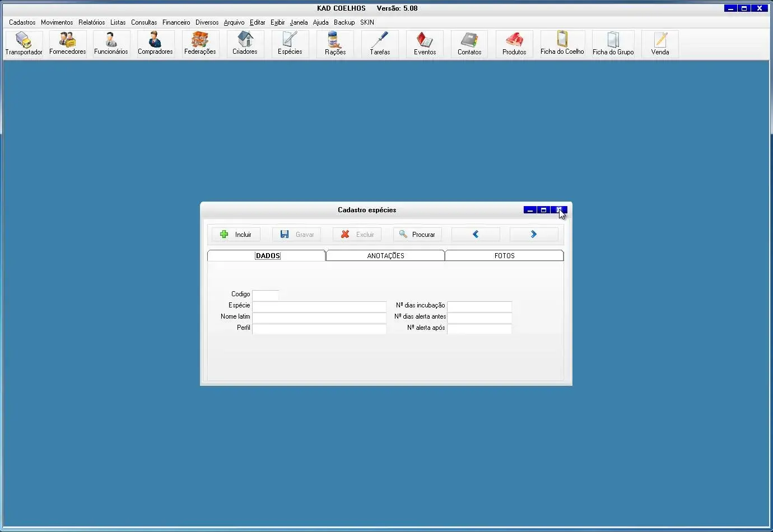Image resolution: width=773 pixels, height=532 pixels.
Task: Switch to the FOTOS tab
Action: tap(504, 256)
